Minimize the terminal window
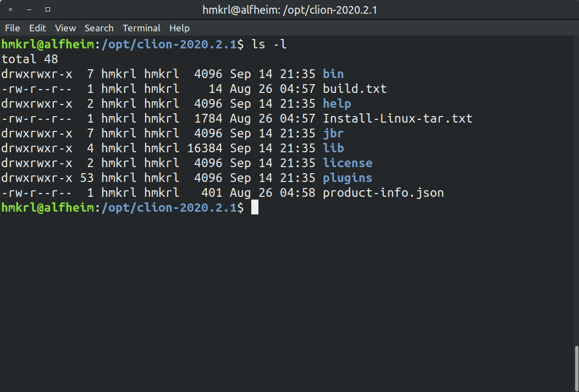579x392 pixels. coord(29,9)
